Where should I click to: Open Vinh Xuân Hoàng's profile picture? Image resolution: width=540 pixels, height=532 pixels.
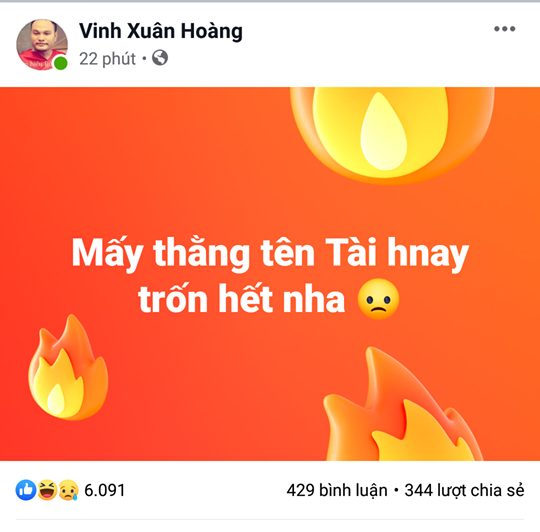coord(42,44)
